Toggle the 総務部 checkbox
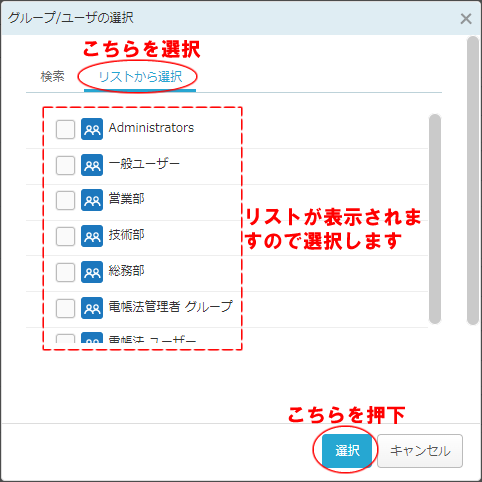Image resolution: width=482 pixels, height=482 pixels. tap(65, 272)
